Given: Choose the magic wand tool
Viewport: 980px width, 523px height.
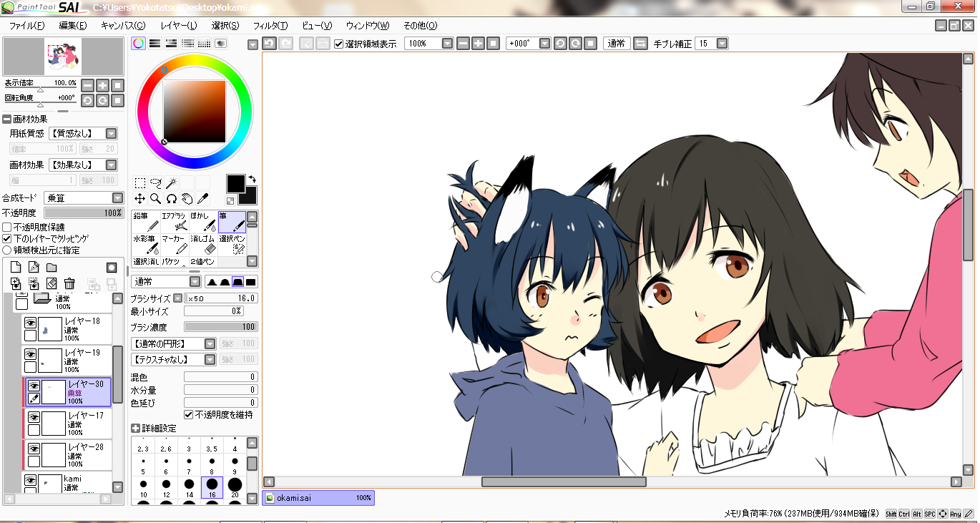Looking at the screenshot, I should click(171, 183).
